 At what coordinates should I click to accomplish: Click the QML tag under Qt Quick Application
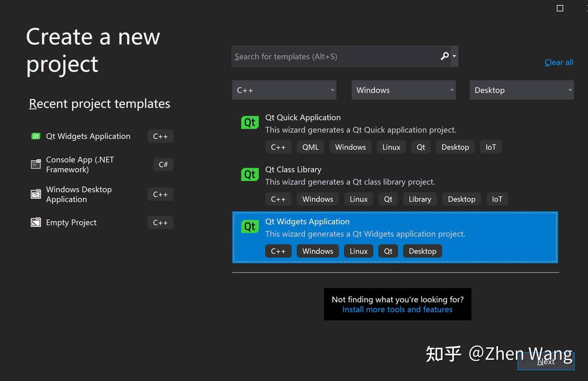(x=310, y=147)
